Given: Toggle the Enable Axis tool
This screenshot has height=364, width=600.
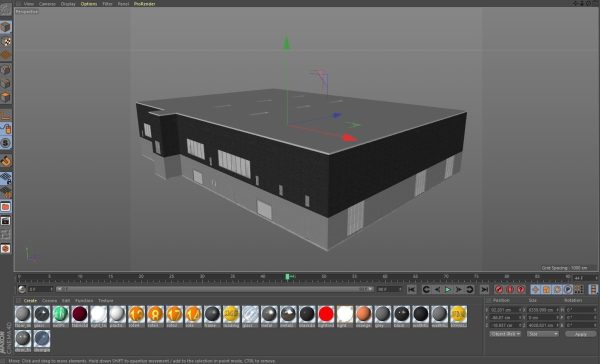Looking at the screenshot, I should 5,115.
